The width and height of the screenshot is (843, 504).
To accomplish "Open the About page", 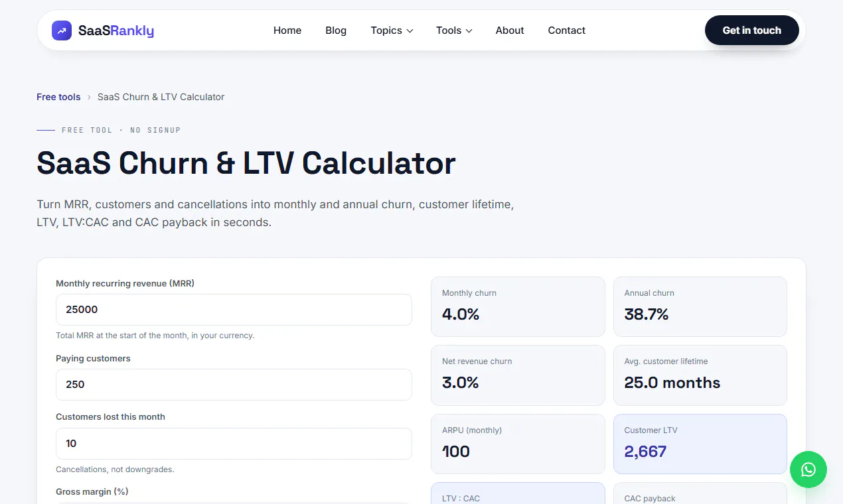I will tap(510, 31).
